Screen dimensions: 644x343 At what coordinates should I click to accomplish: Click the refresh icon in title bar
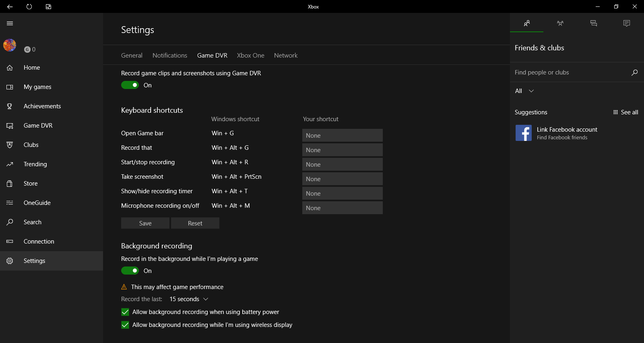coord(29,6)
